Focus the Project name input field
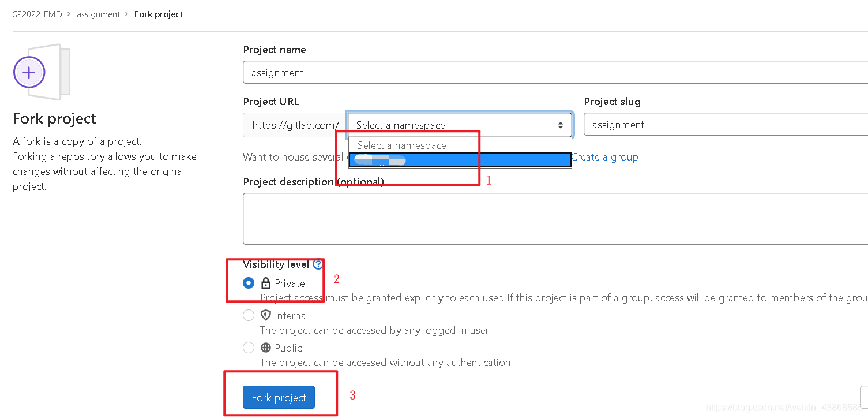The width and height of the screenshot is (868, 418). [x=555, y=73]
